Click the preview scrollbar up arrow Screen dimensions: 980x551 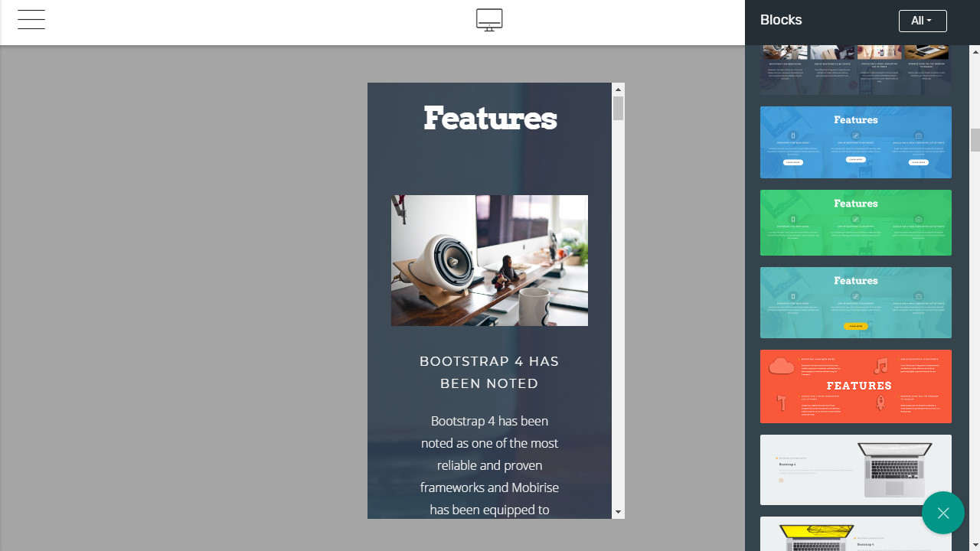[x=619, y=90]
